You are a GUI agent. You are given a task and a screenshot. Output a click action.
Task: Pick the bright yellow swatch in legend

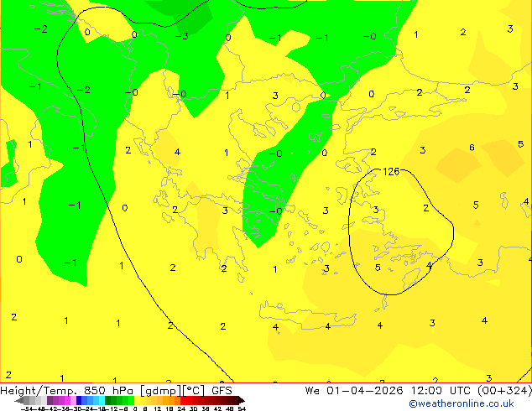[x=137, y=400]
